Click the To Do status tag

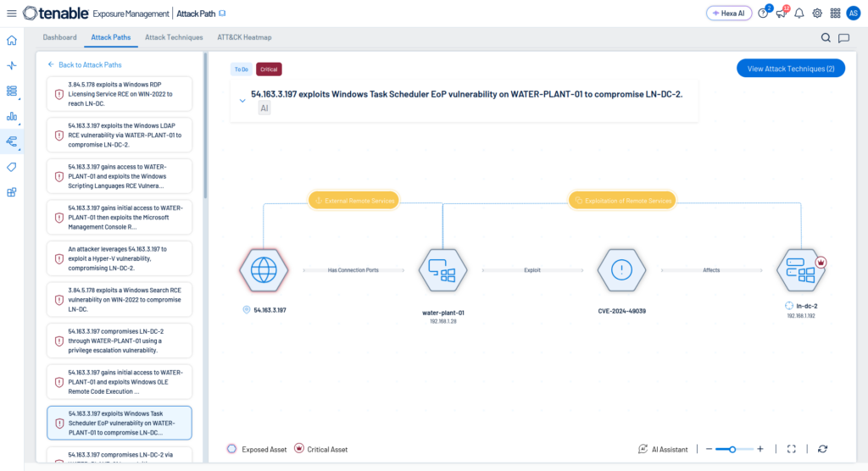coord(242,69)
